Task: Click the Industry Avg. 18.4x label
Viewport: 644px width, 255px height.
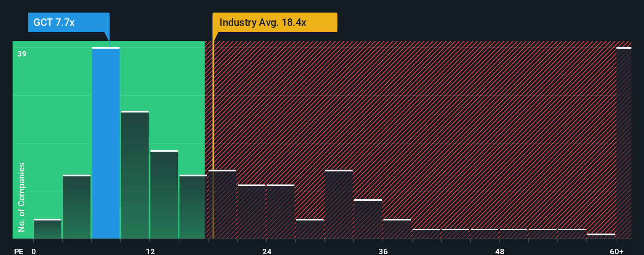Action: pos(274,22)
